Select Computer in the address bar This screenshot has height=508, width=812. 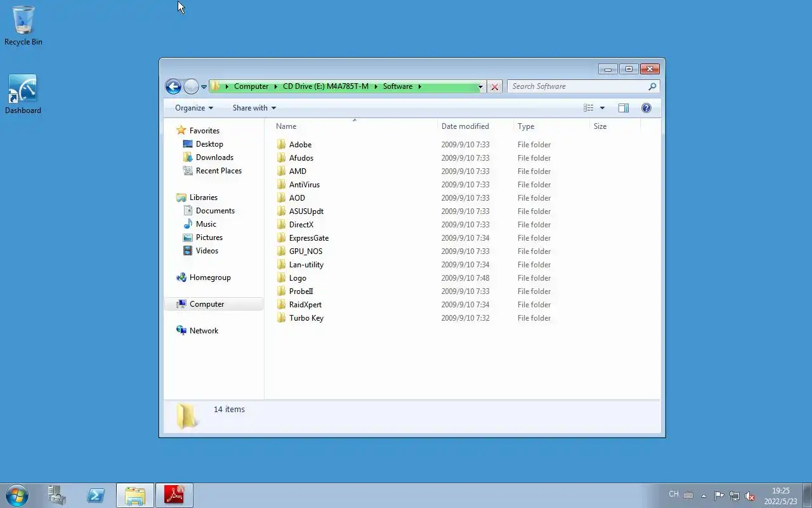tap(251, 86)
